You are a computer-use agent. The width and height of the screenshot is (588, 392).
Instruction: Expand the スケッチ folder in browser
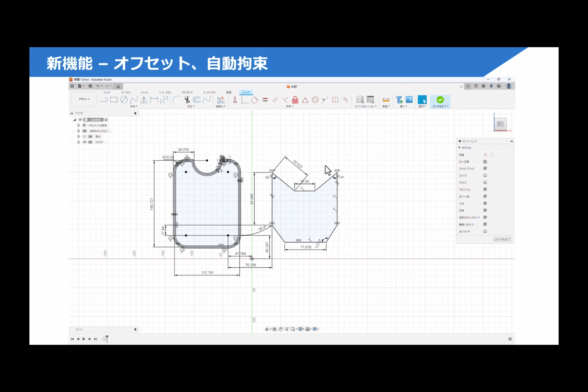click(x=79, y=142)
